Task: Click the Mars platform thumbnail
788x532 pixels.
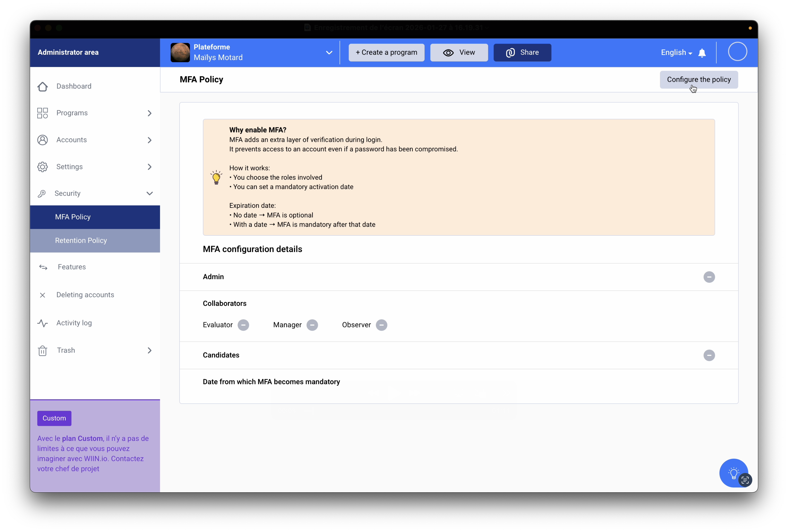Action: click(x=180, y=53)
